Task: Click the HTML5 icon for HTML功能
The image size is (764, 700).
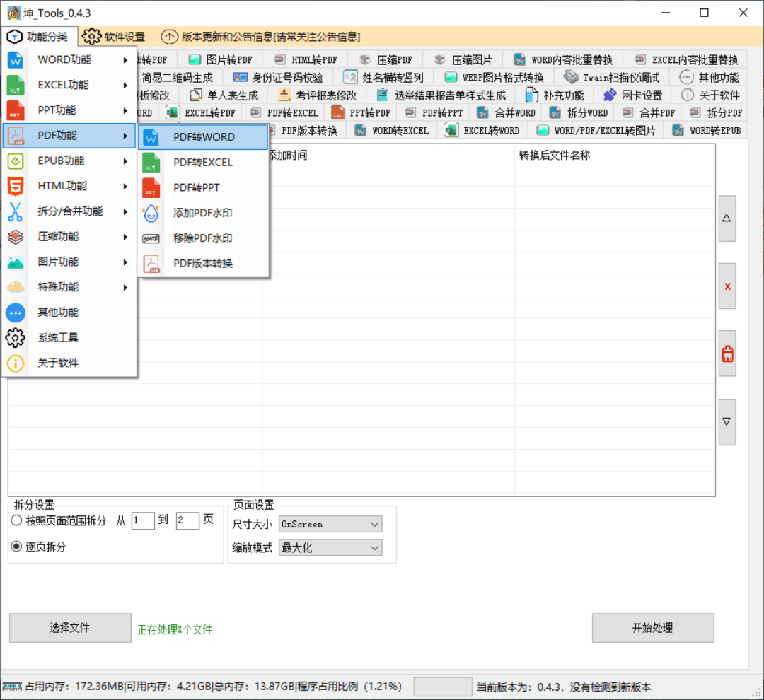Action: 15,186
